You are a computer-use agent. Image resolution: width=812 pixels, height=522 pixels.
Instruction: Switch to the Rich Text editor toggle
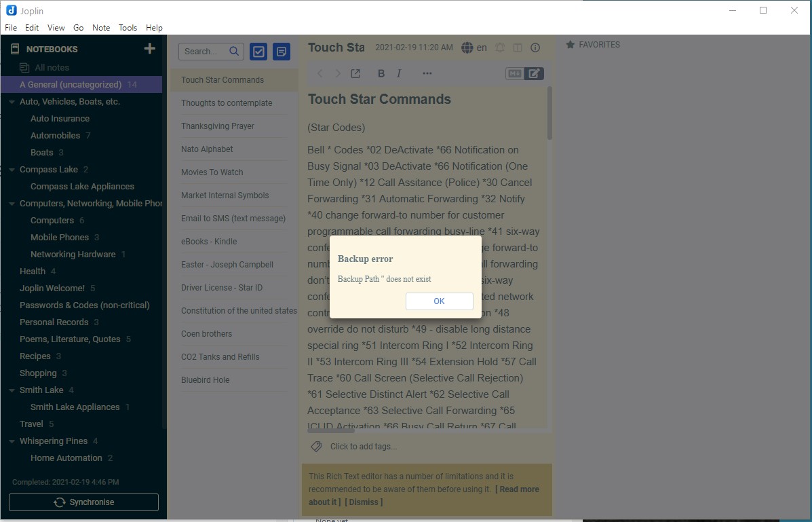(x=534, y=73)
